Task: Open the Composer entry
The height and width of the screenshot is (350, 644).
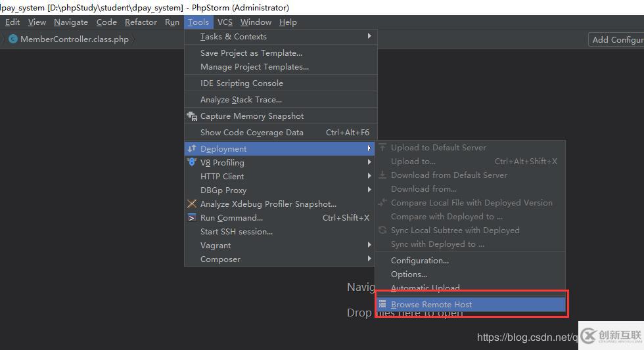Action: (280, 259)
